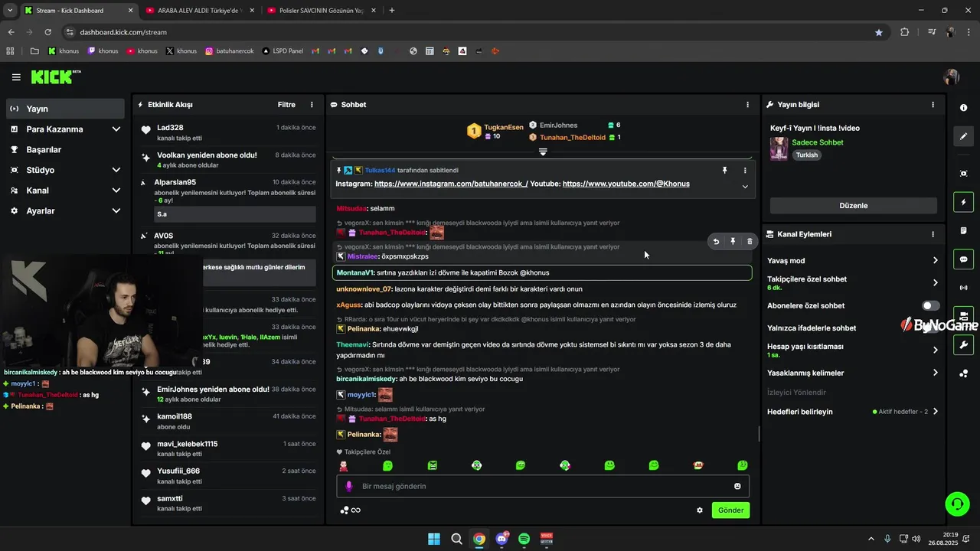This screenshot has width=980, height=551.
Task: Open the LSPD Panel bookmark
Action: pos(283,51)
